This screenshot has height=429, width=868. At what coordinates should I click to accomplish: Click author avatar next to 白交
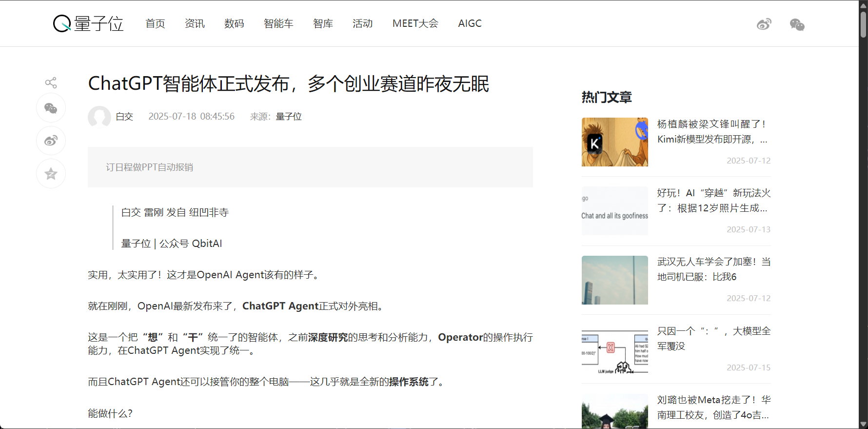99,117
